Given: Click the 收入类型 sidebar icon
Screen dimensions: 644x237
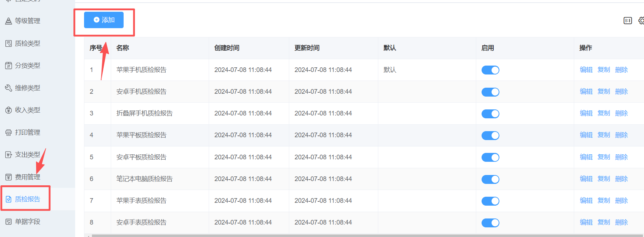Looking at the screenshot, I should point(9,110).
